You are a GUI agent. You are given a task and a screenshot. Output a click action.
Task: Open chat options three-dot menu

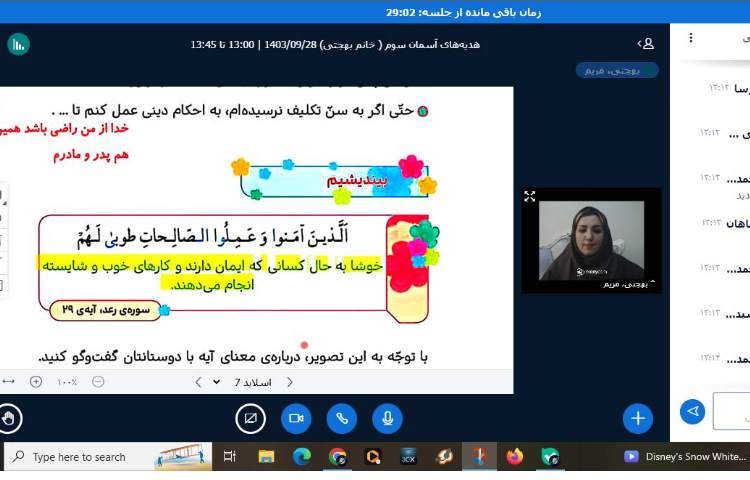coord(691,38)
